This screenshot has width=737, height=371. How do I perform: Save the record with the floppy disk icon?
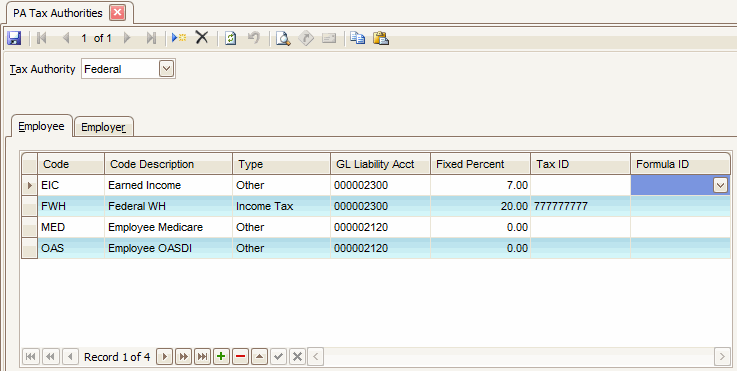14,38
